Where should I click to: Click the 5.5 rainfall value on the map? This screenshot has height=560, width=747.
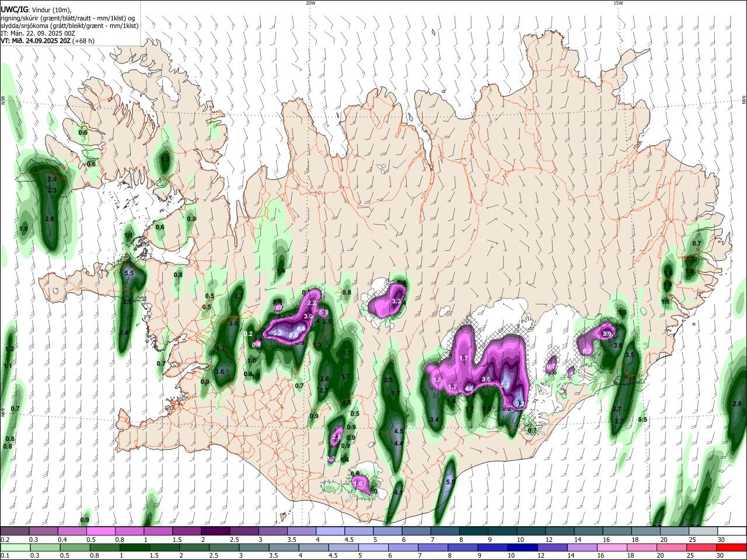point(129,273)
